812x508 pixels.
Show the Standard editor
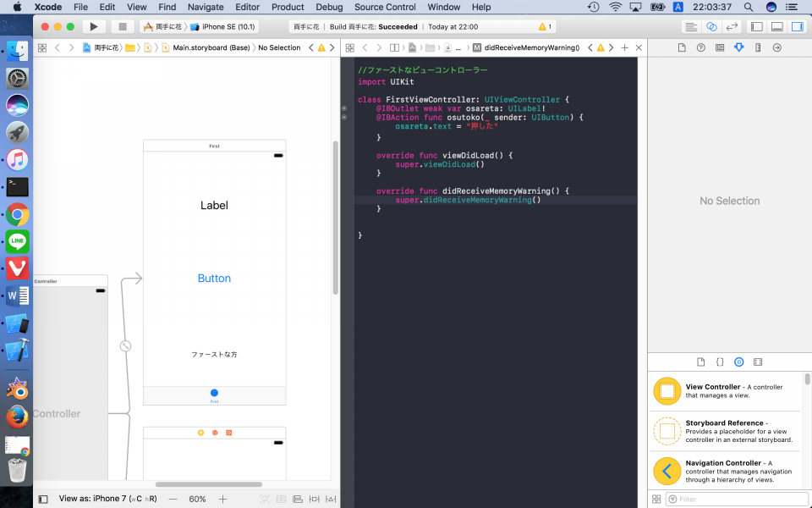click(691, 27)
